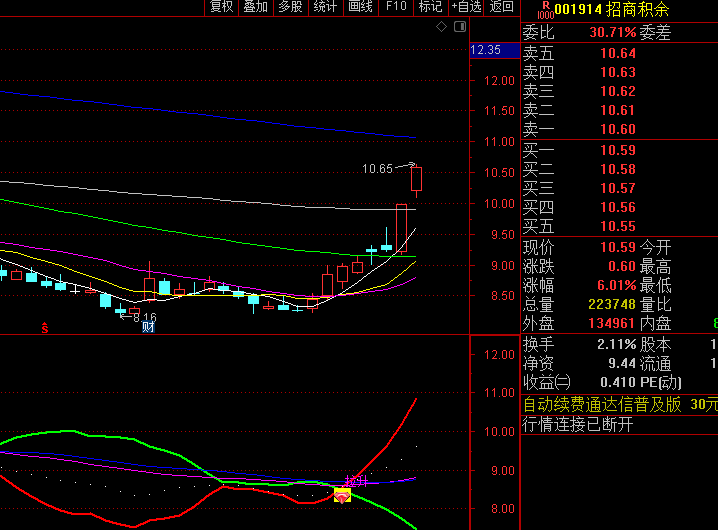Image resolution: width=718 pixels, height=530 pixels.
Task: Select the 多股 multi-stock view
Action: click(291, 7)
